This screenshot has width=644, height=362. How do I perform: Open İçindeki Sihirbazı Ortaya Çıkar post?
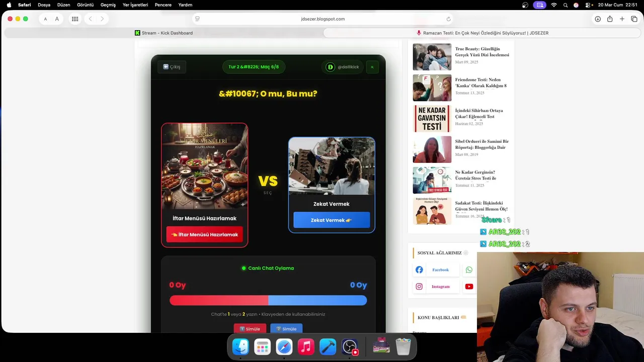[479, 113]
